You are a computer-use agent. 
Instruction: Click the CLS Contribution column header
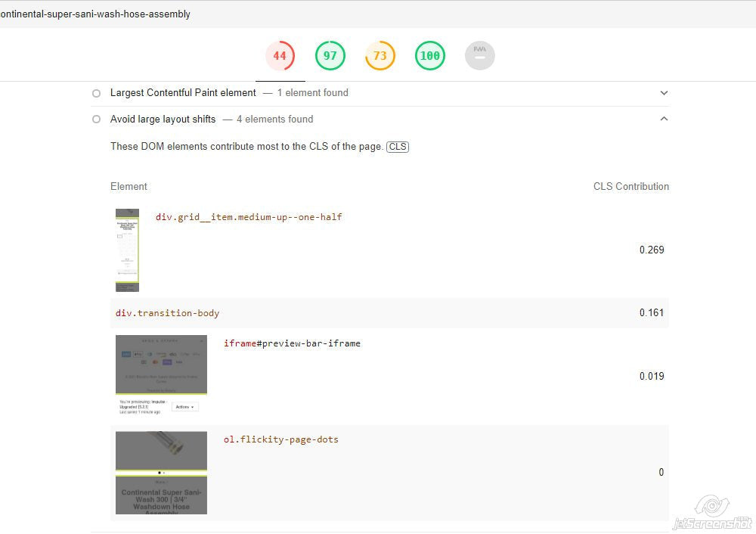[x=631, y=187]
